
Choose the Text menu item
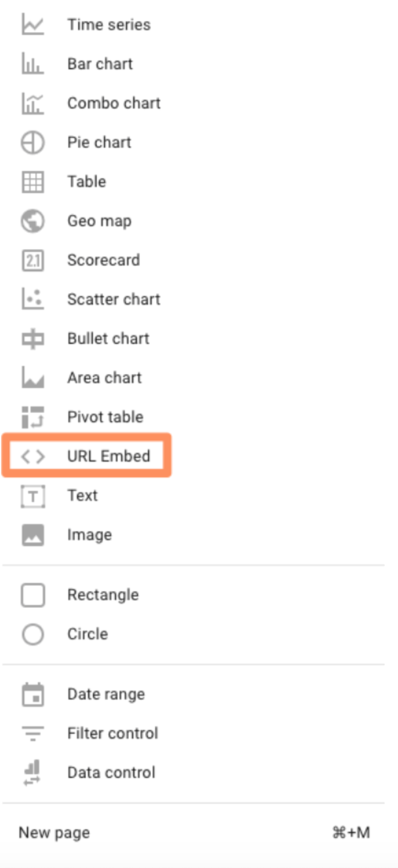click(x=82, y=495)
